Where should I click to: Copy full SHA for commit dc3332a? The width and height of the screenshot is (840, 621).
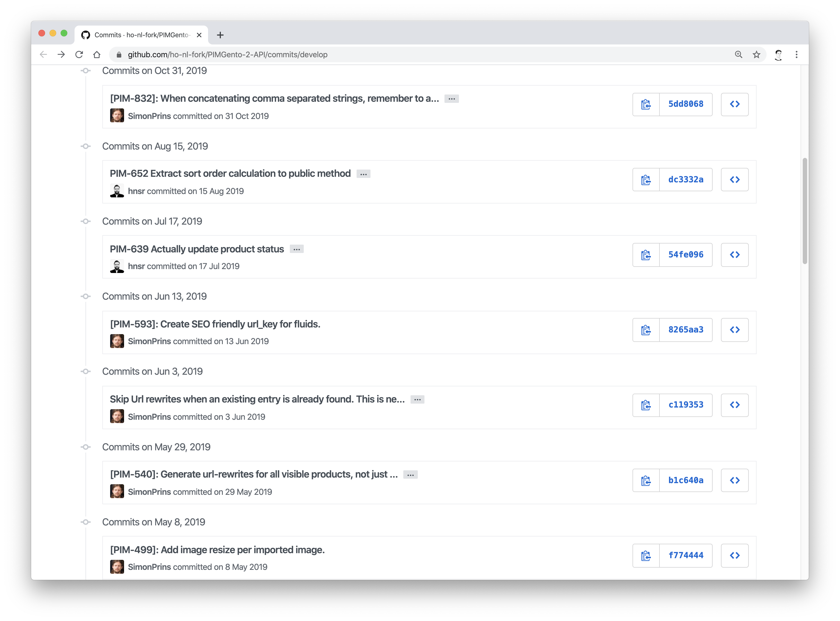coord(646,180)
